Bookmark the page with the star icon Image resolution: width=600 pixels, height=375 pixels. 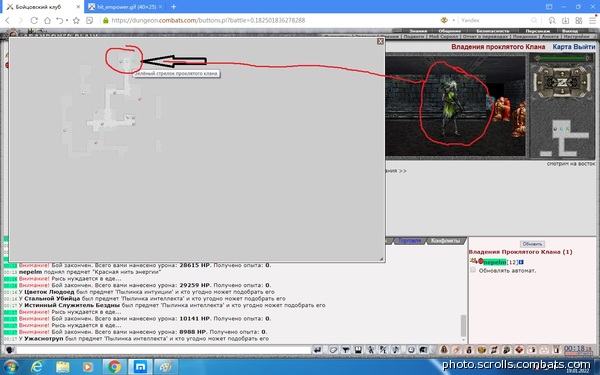(76, 20)
